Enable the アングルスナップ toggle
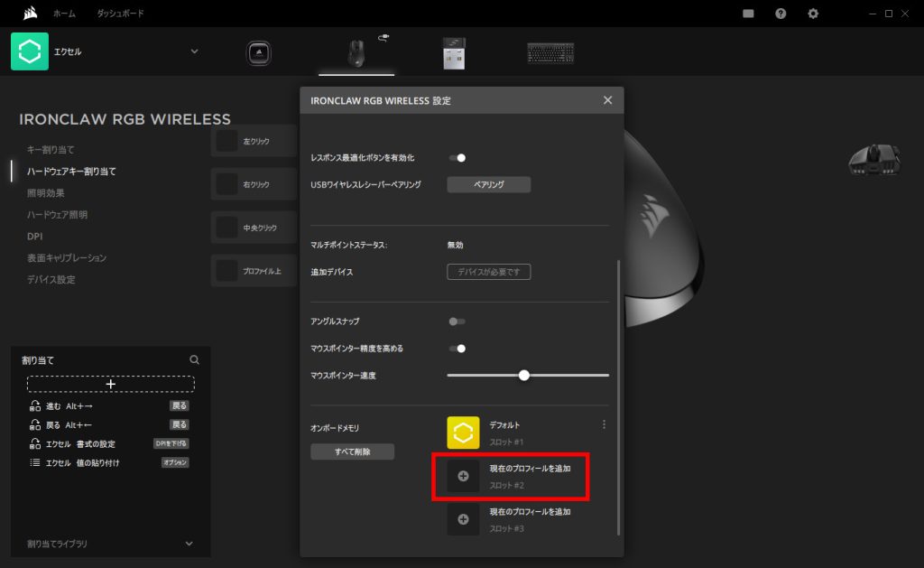The width and height of the screenshot is (924, 568). click(x=457, y=321)
